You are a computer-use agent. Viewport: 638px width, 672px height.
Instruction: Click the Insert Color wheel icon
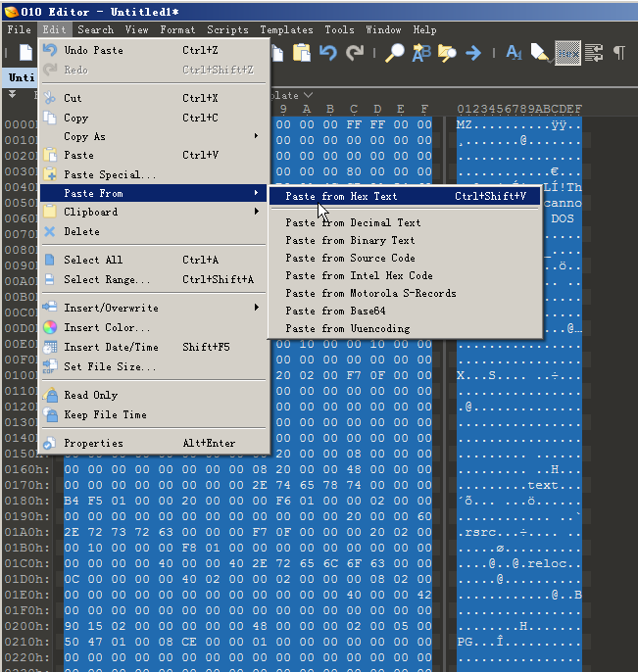tap(50, 327)
